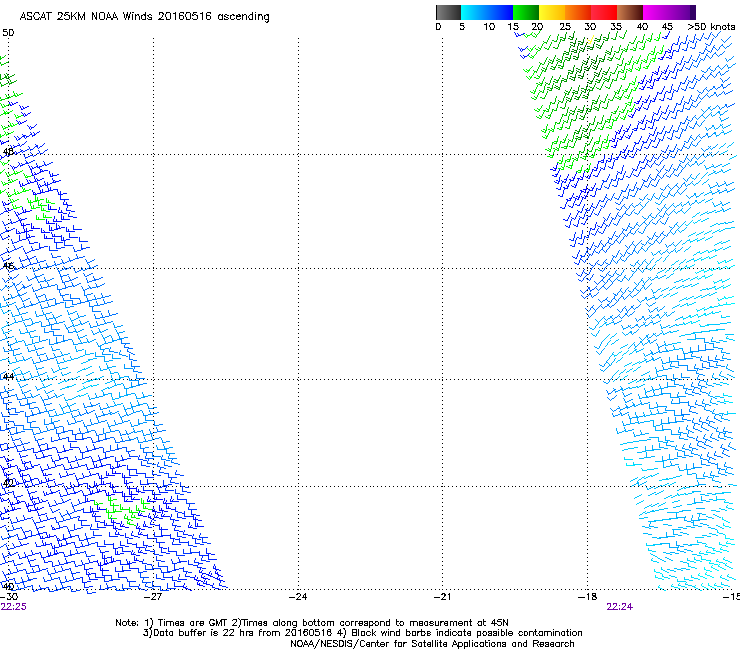Click the "15" color scale label

pyautogui.click(x=513, y=27)
